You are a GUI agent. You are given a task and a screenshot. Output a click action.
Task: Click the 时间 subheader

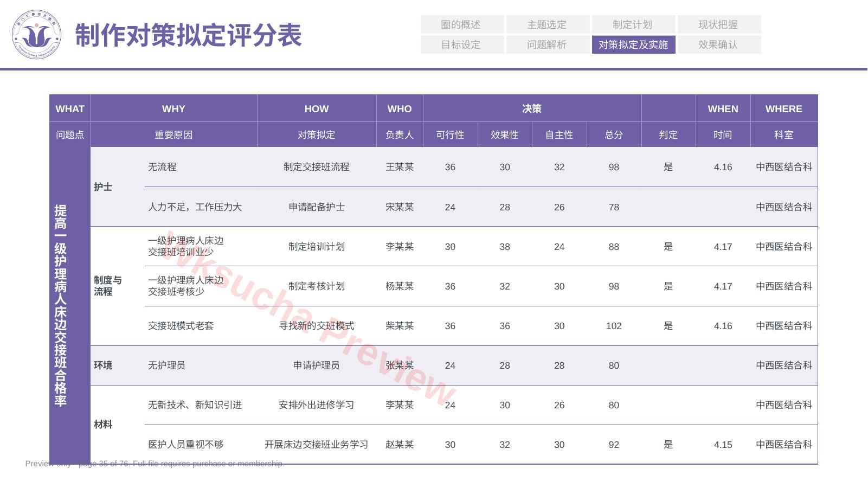(x=723, y=134)
